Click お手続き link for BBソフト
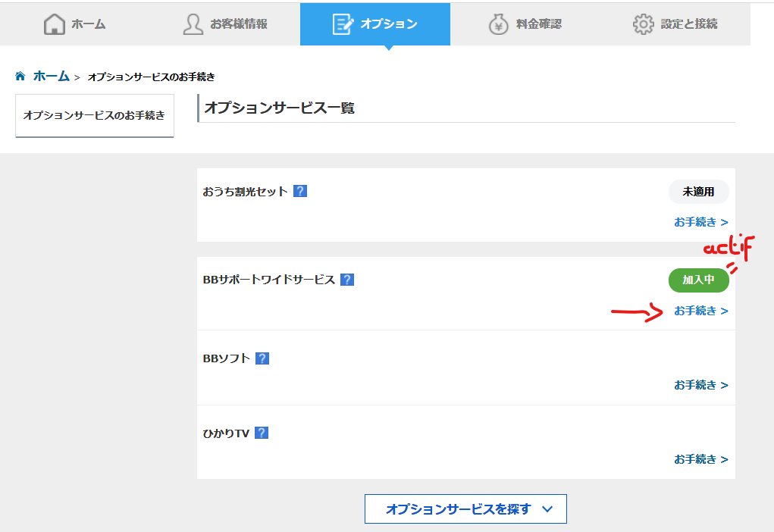Image resolution: width=774 pixels, height=532 pixels. tap(700, 385)
